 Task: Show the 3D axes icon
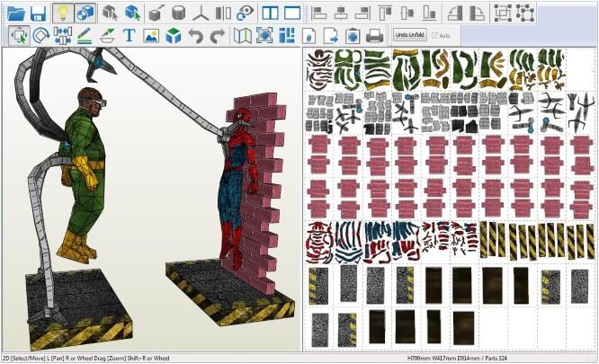[201, 13]
